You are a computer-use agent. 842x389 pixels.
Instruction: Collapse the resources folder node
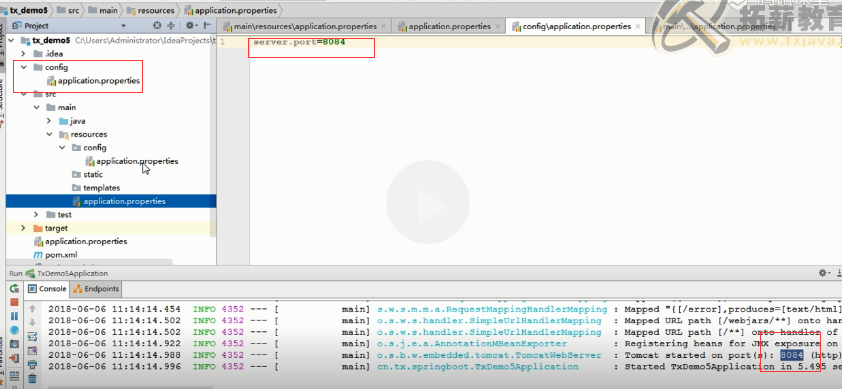[x=49, y=134]
